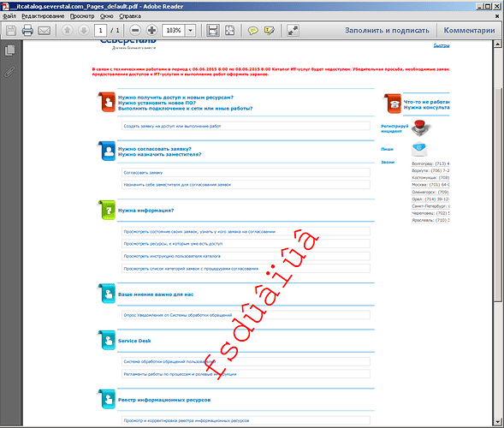Image resolution: width=504 pixels, height=428 pixels.
Task: Print the document with the printer icon
Action: [x=27, y=31]
